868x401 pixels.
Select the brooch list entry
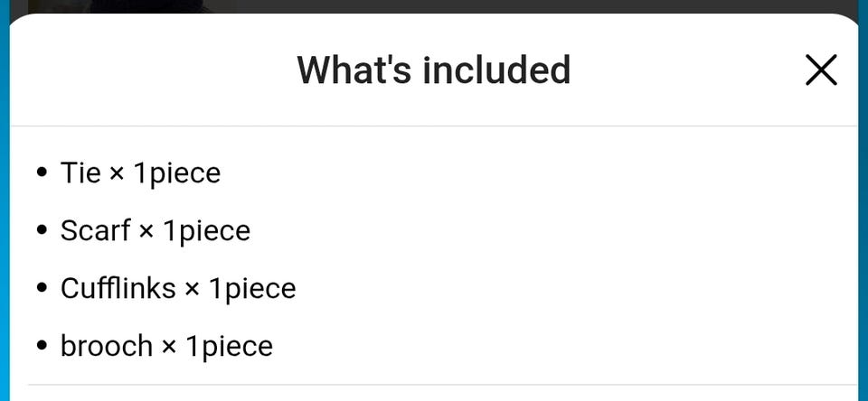click(x=166, y=346)
